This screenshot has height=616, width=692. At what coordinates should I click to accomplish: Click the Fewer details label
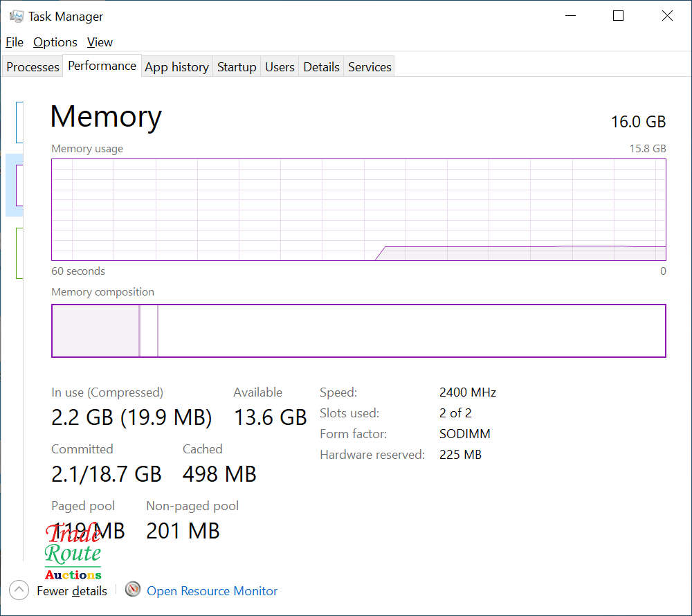click(72, 591)
